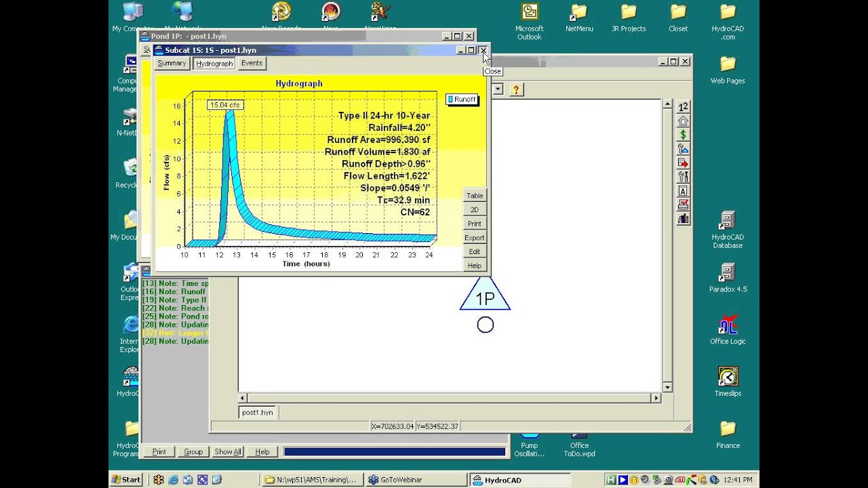Open the JR Projects desktop folder

tap(629, 17)
